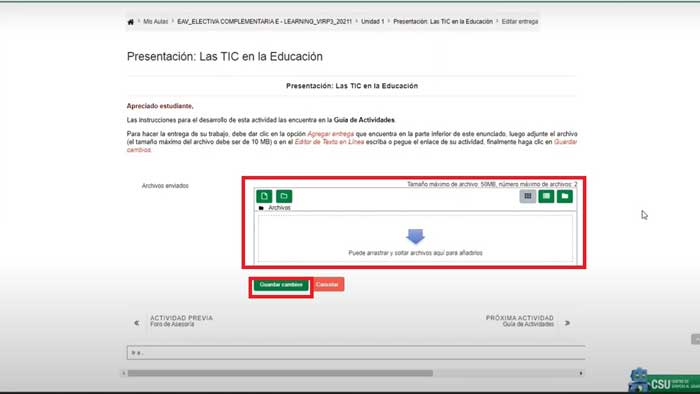700x394 pixels.
Task: Click 'Apreciado estudiante,' text
Action: (160, 106)
